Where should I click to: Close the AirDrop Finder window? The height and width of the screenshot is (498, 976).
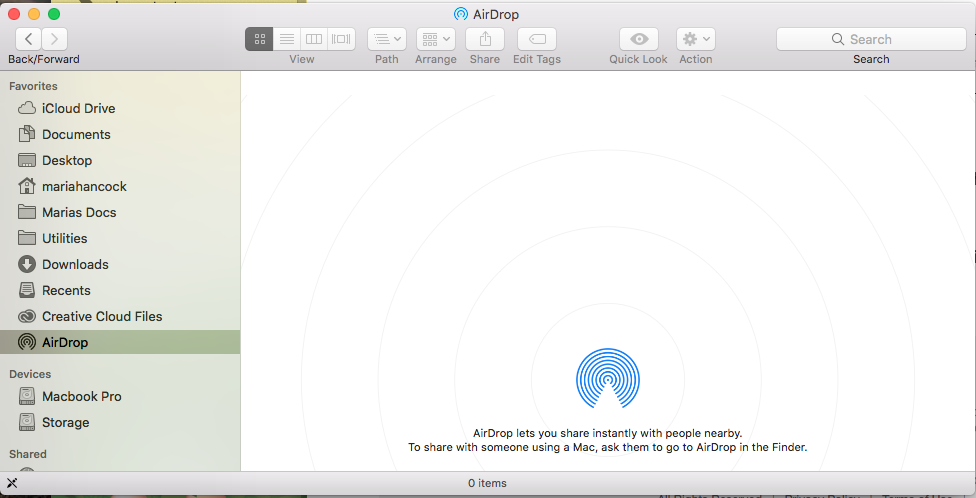tap(14, 14)
